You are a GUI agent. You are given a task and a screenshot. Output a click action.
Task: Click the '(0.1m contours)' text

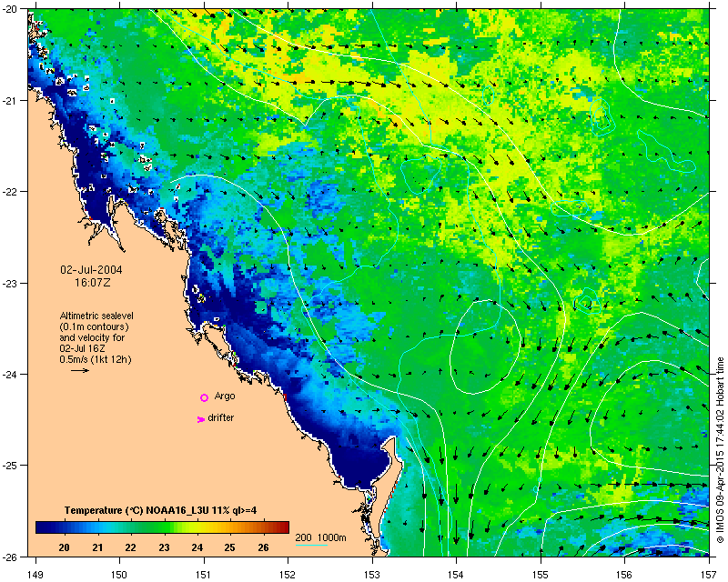pos(94,326)
